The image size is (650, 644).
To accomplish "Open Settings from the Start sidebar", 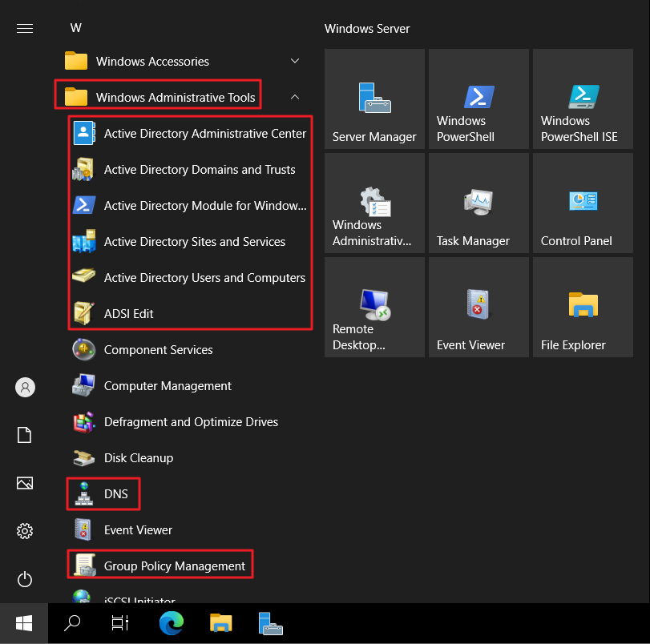I will click(x=25, y=531).
